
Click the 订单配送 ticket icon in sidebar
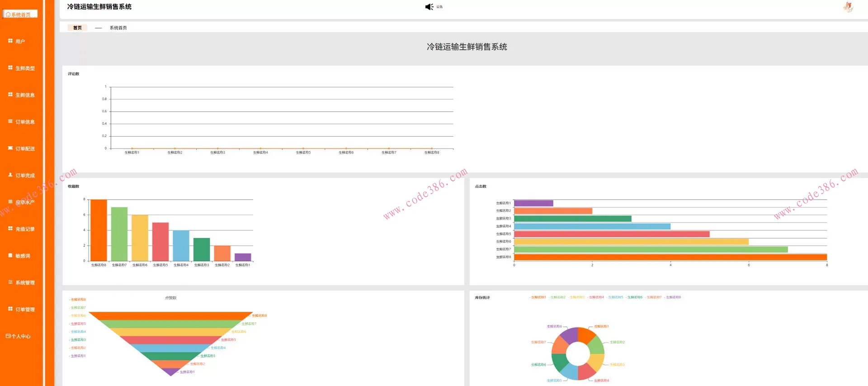click(10, 148)
